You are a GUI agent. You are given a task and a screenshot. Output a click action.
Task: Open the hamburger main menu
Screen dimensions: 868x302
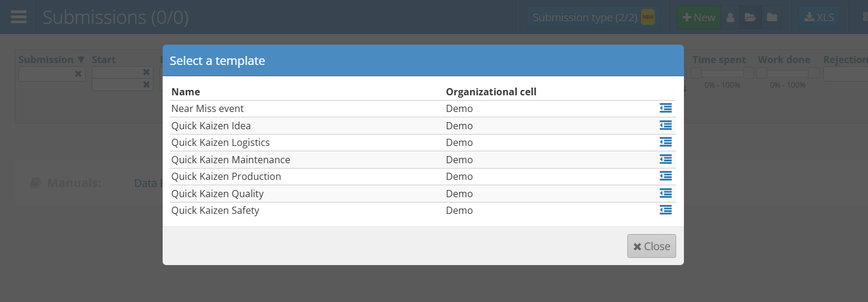point(18,17)
